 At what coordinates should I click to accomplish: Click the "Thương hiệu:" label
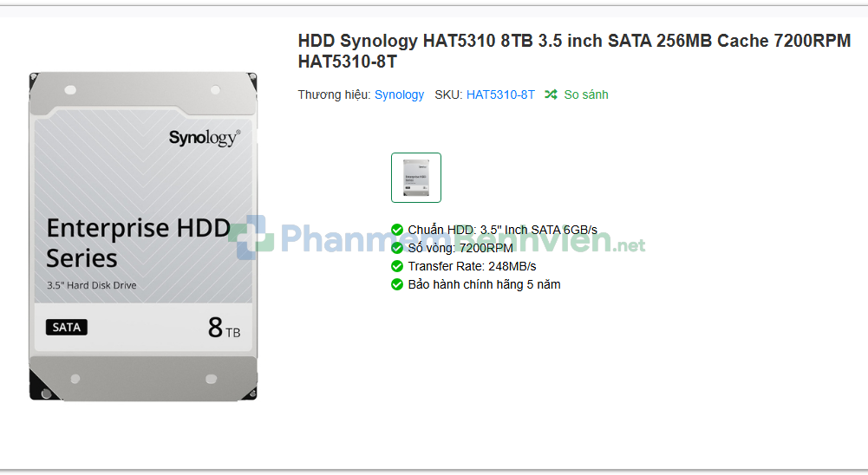pos(335,94)
